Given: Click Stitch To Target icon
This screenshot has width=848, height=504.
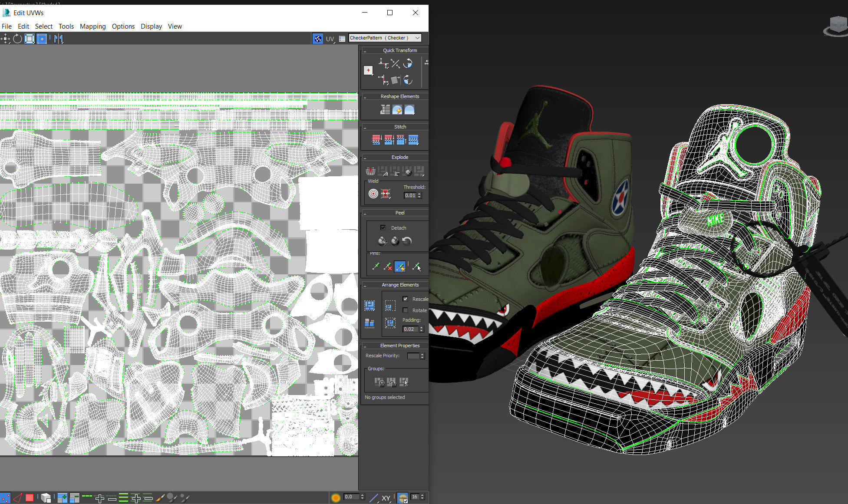Looking at the screenshot, I should [376, 140].
